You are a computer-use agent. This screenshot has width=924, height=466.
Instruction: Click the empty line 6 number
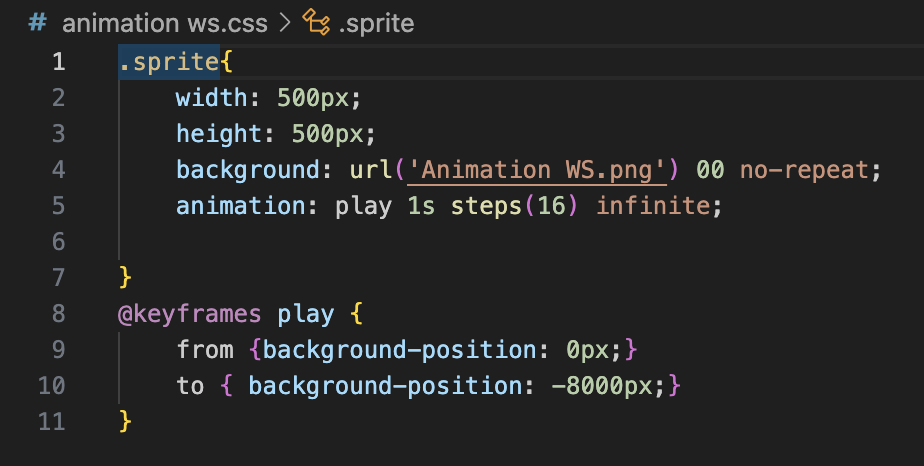[x=57, y=242]
